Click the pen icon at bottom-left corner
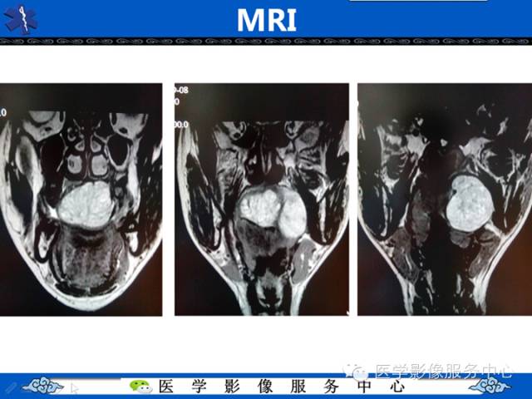This screenshot has height=399, width=532. (9, 388)
